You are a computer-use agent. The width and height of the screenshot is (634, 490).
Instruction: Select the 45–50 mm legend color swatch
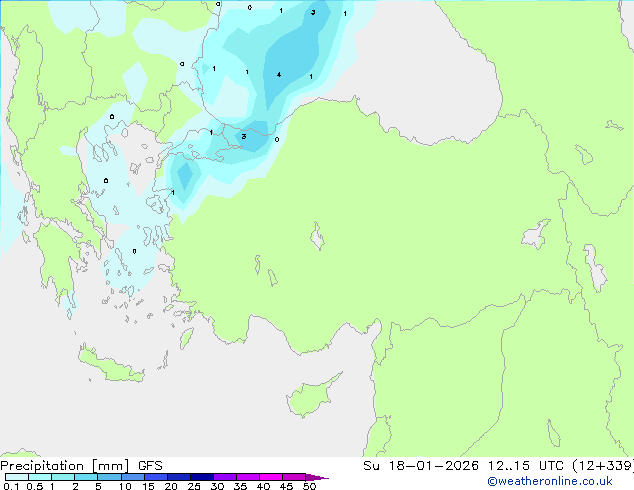pyautogui.click(x=294, y=477)
